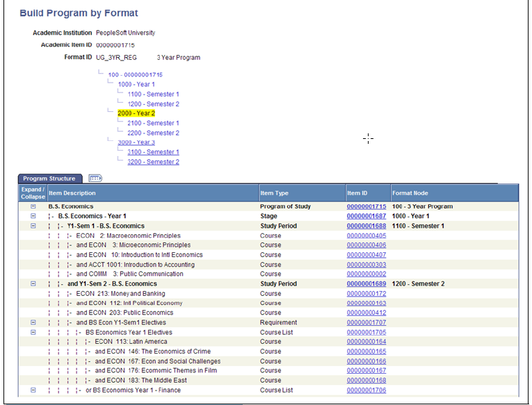This screenshot has height=405, width=532.
Task: Open Item ID link 00000001687
Action: point(366,216)
